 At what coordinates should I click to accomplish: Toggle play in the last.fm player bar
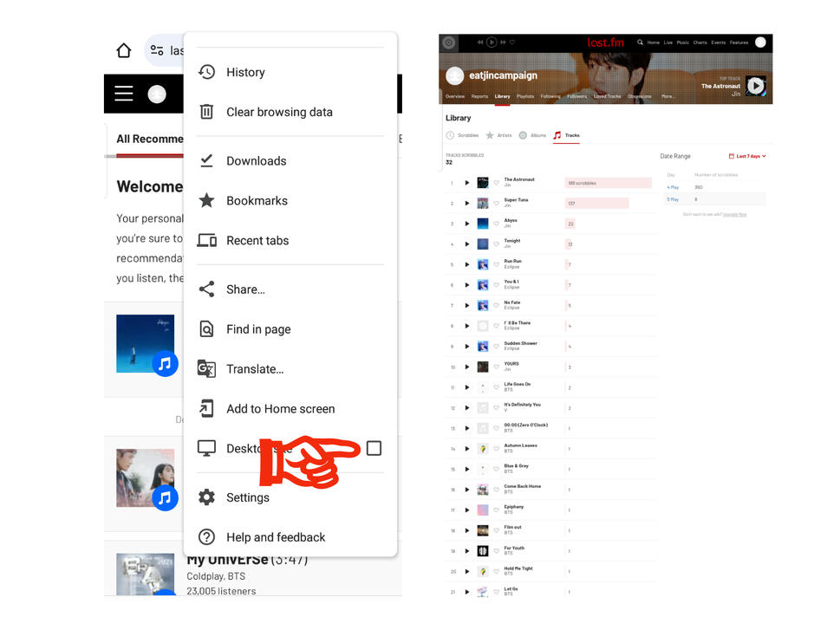coord(491,42)
